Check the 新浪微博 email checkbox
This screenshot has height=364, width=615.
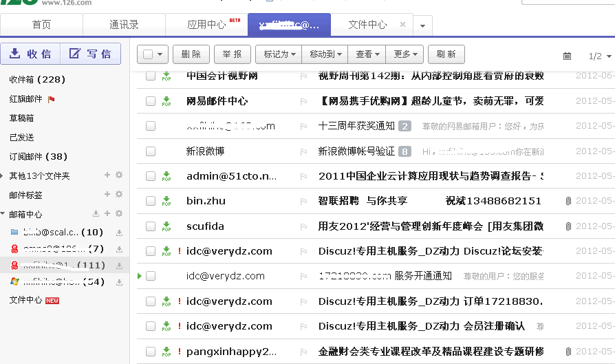(151, 151)
